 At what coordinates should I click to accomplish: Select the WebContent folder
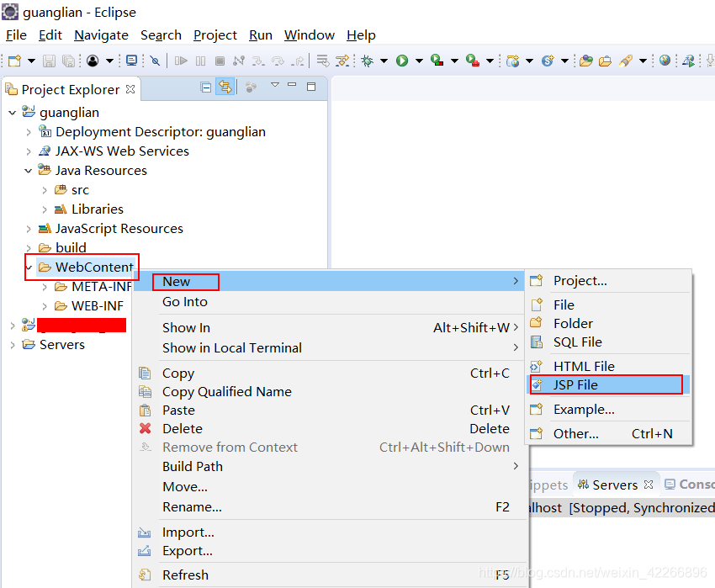(94, 267)
